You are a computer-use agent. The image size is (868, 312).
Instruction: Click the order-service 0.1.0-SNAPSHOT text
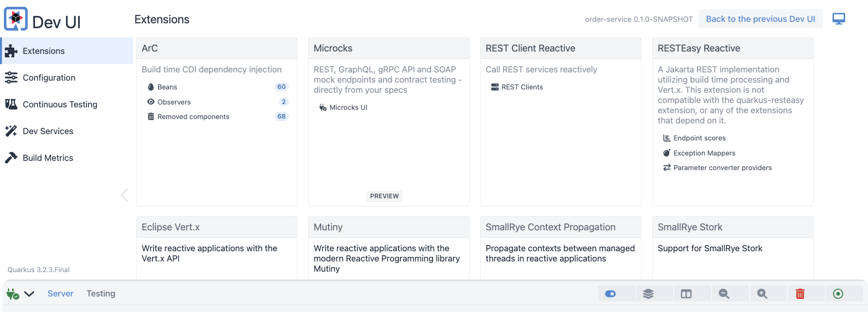click(x=639, y=19)
